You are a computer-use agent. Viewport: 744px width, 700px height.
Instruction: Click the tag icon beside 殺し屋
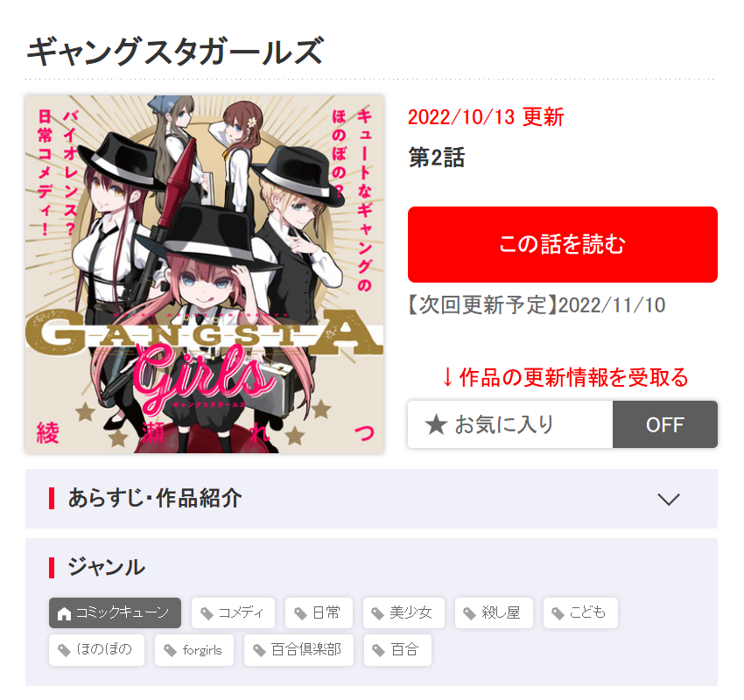click(x=470, y=613)
